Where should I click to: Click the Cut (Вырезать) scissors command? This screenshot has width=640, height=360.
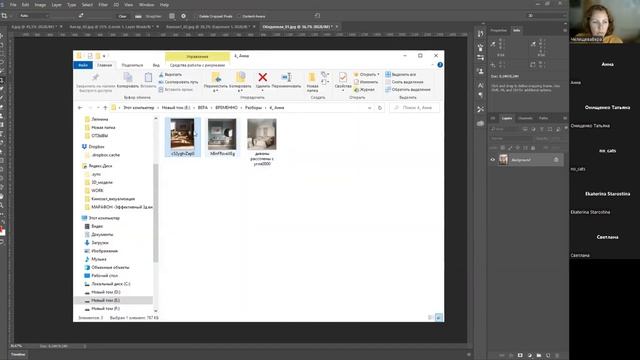coord(170,75)
